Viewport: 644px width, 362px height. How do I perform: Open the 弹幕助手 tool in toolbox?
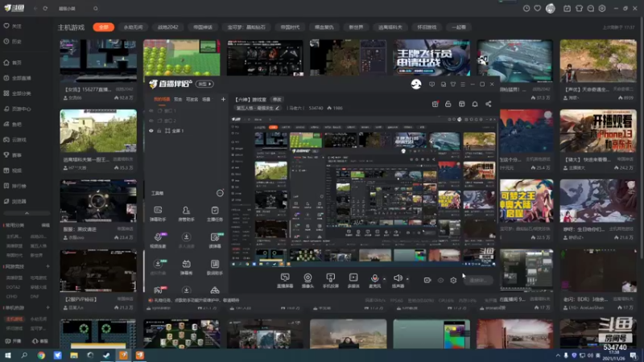pos(158,213)
